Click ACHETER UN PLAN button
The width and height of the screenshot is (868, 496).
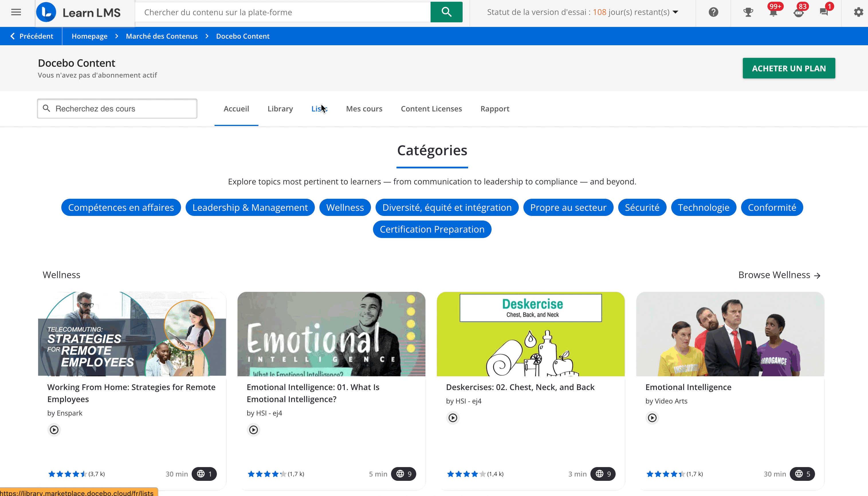pyautogui.click(x=789, y=68)
